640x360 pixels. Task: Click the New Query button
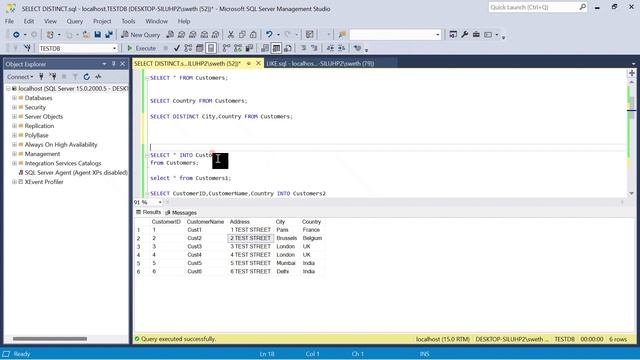[x=140, y=35]
